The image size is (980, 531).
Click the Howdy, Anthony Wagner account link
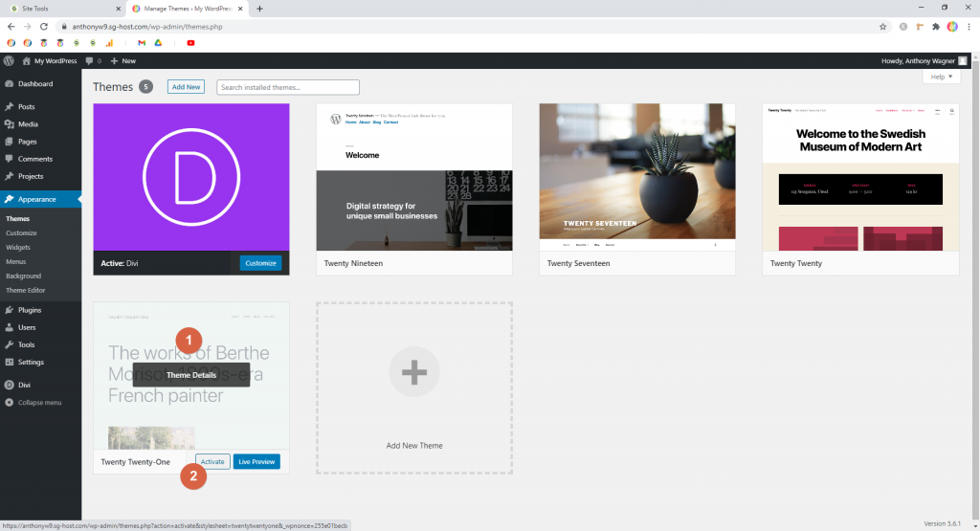(x=918, y=60)
